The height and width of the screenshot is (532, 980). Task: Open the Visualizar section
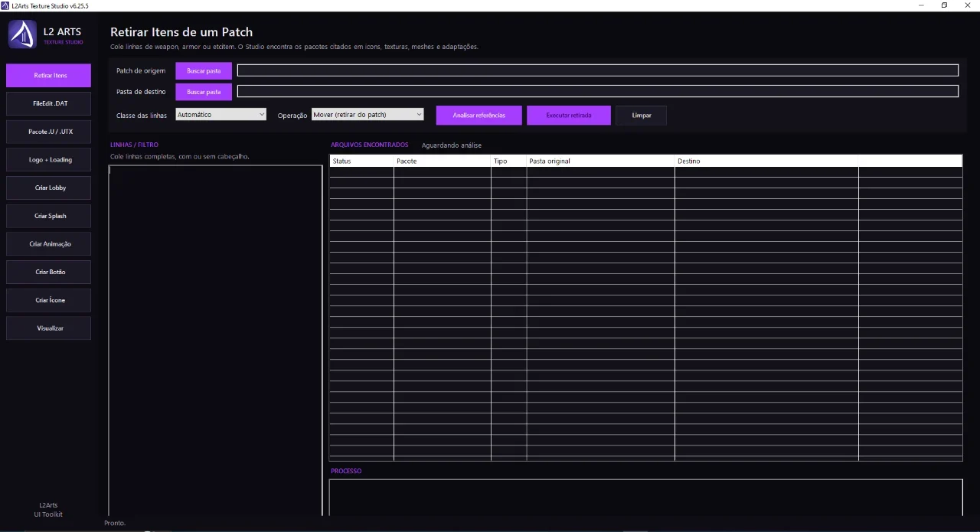coord(49,328)
